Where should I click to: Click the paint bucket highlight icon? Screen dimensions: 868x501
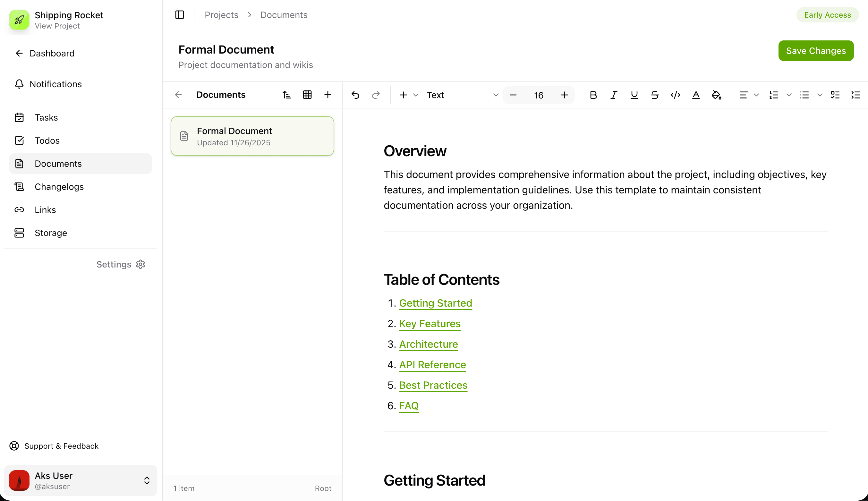716,95
